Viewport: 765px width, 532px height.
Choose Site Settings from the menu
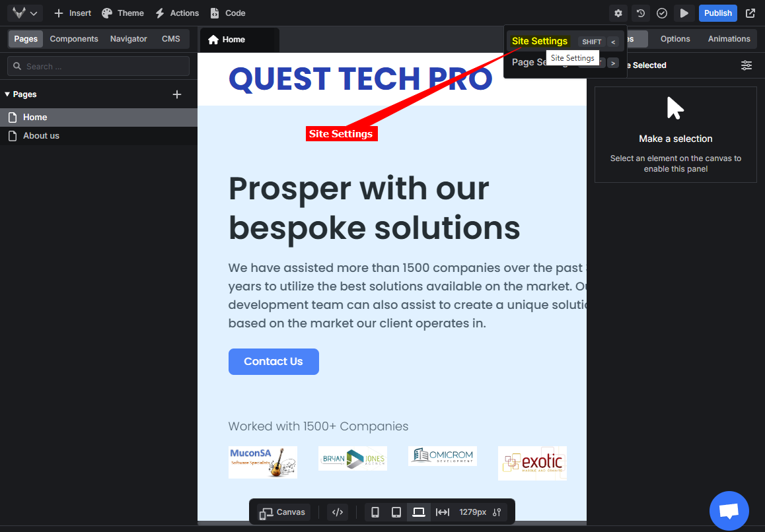(x=540, y=41)
